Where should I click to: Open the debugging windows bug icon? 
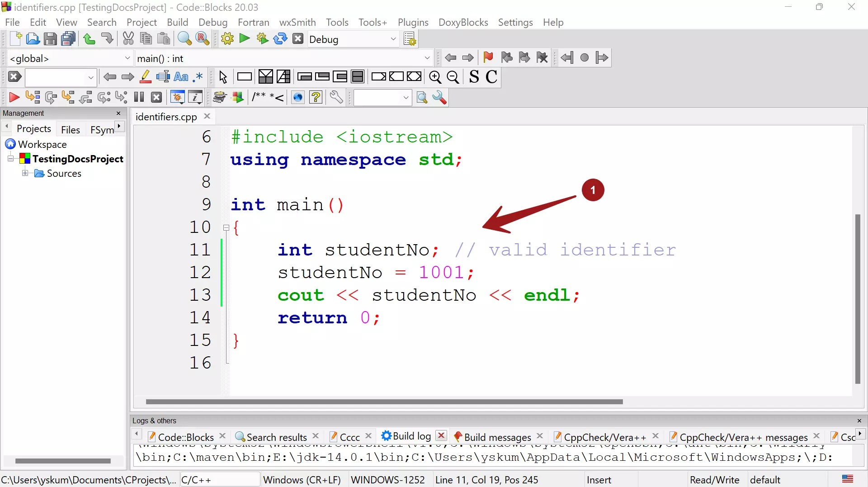[177, 97]
